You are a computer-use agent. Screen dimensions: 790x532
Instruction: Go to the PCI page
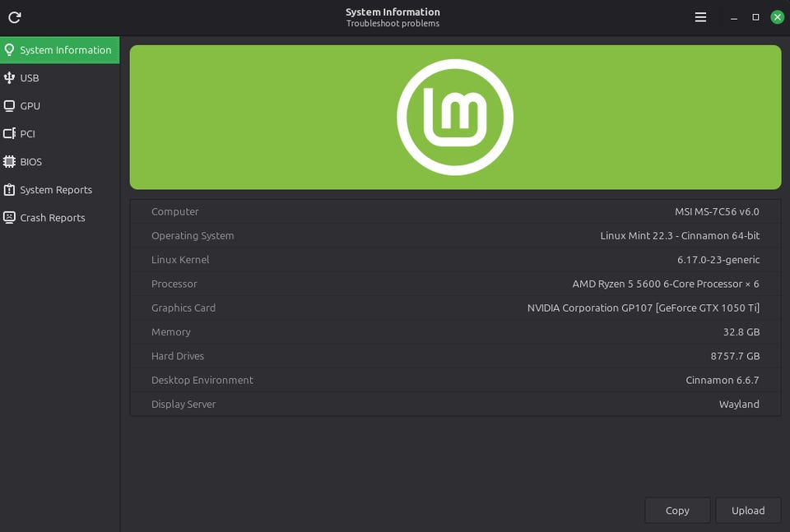pos(59,133)
